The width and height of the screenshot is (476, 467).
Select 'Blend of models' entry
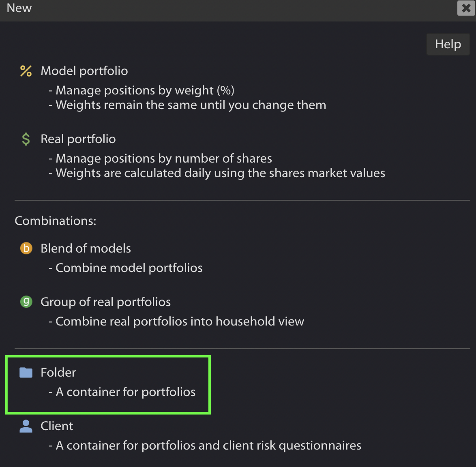click(x=86, y=248)
